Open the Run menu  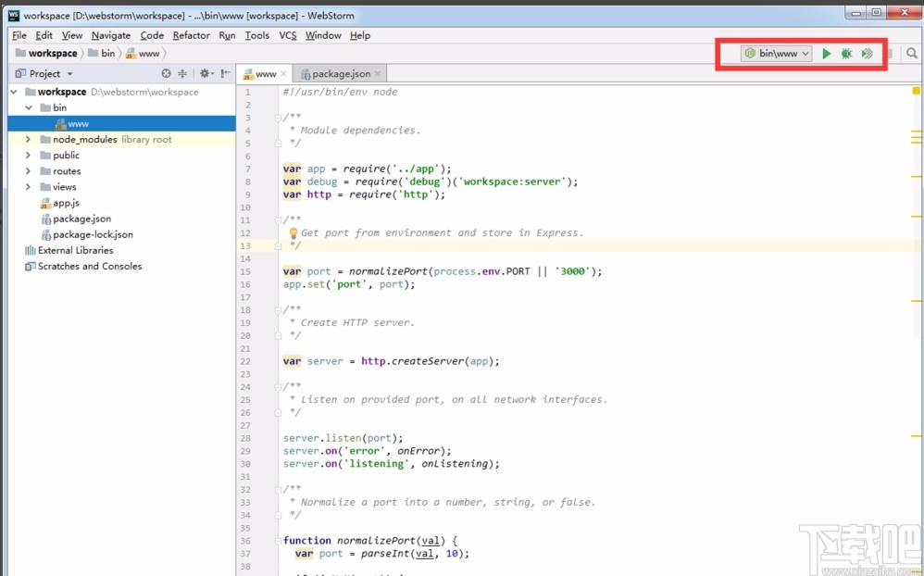pos(227,35)
